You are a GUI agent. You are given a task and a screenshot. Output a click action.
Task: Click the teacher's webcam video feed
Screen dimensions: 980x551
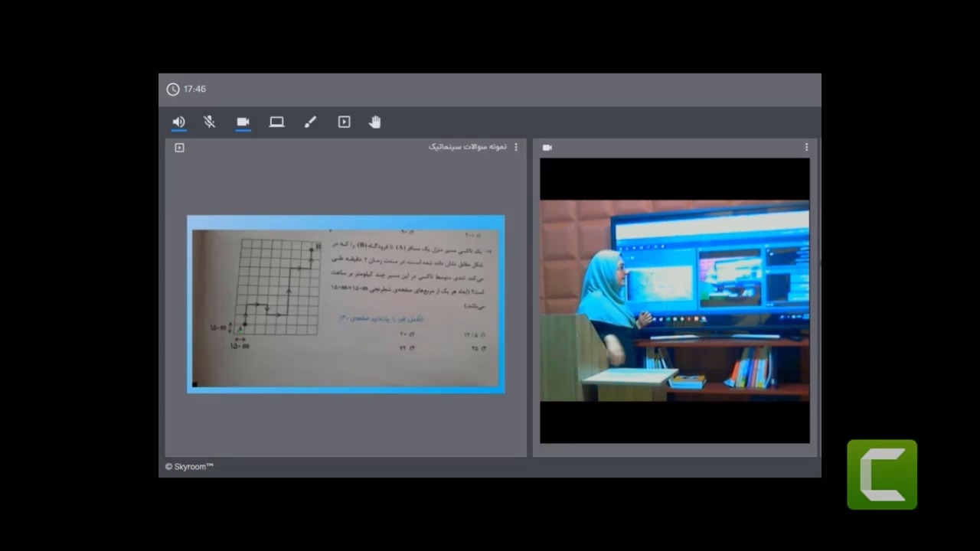click(674, 300)
